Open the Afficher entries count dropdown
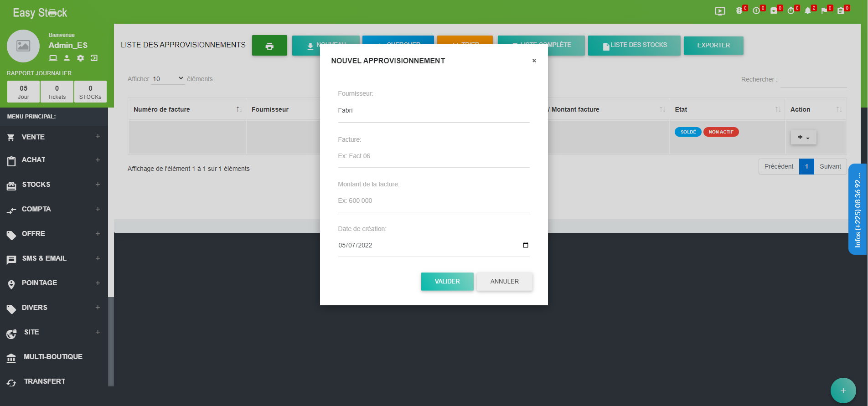Screen dimensions: 868x406 click(x=168, y=79)
